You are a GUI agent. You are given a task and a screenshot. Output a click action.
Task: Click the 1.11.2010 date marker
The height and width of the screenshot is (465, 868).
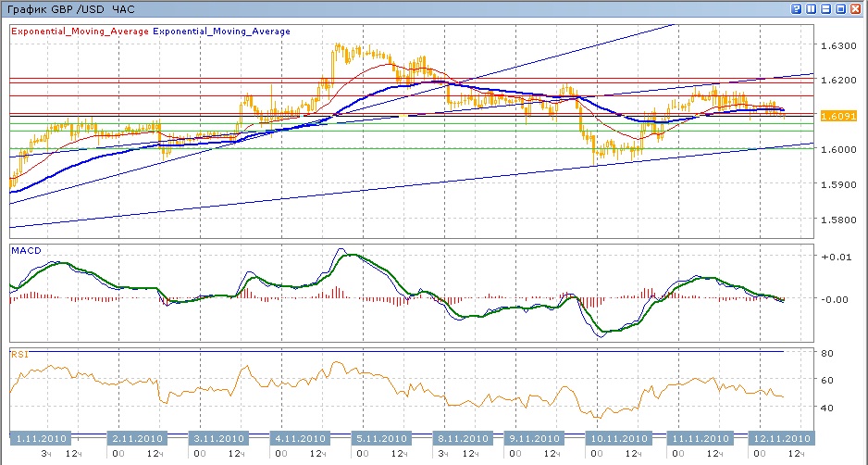pyautogui.click(x=41, y=438)
